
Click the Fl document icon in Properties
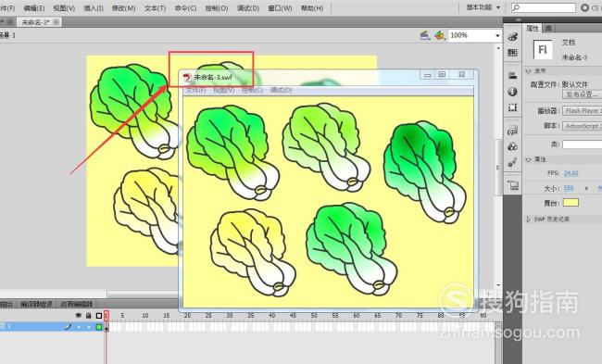(543, 49)
